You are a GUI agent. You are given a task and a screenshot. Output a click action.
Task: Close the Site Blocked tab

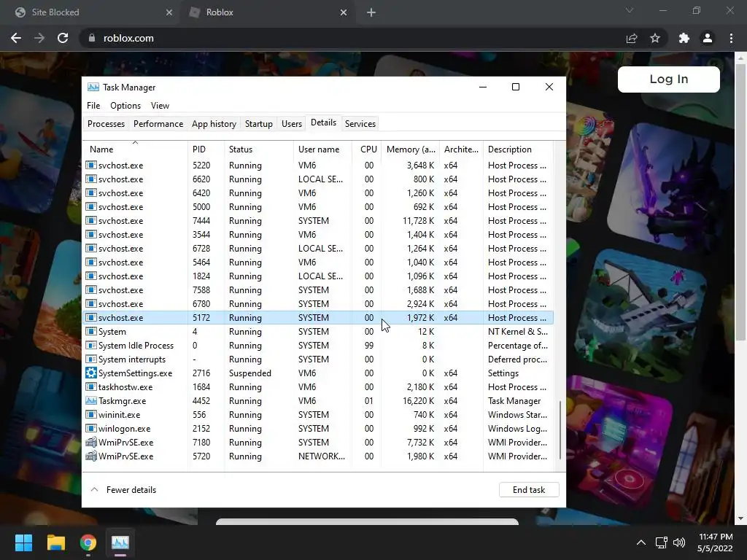pos(169,12)
